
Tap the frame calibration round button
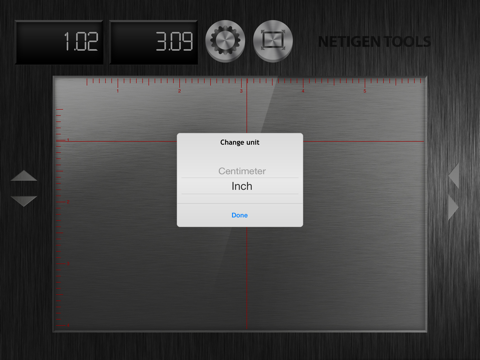pos(273,41)
